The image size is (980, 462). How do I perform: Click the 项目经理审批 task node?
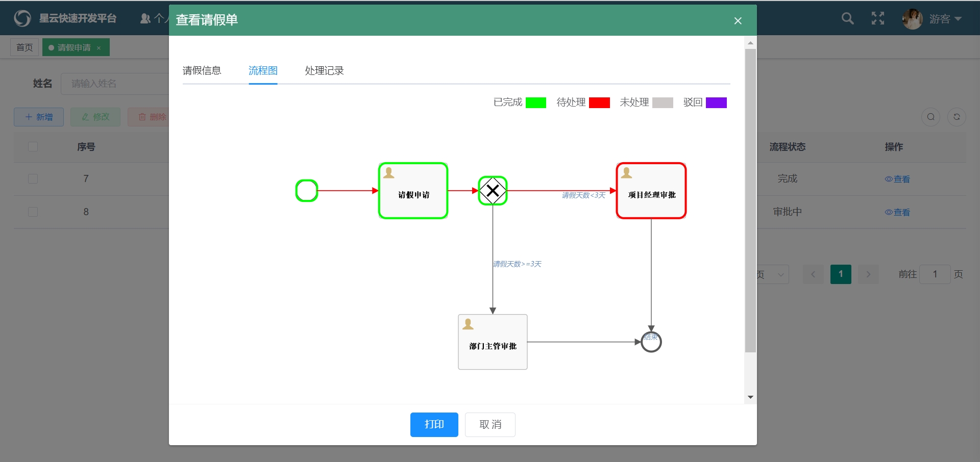coord(651,191)
